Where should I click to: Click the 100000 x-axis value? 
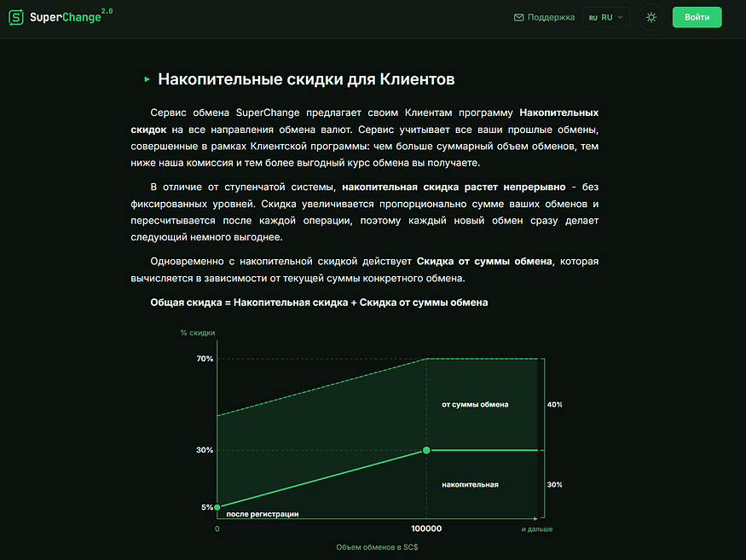click(x=426, y=528)
